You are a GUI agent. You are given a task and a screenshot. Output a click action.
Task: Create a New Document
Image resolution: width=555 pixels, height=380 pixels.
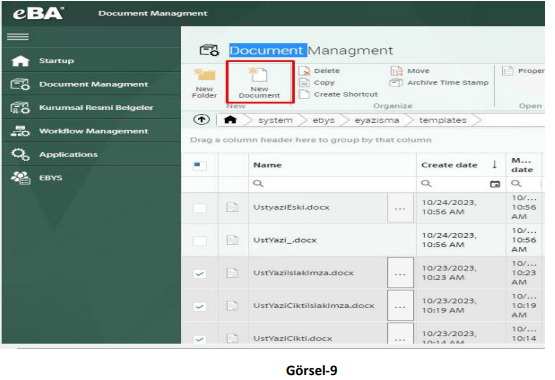[259, 83]
